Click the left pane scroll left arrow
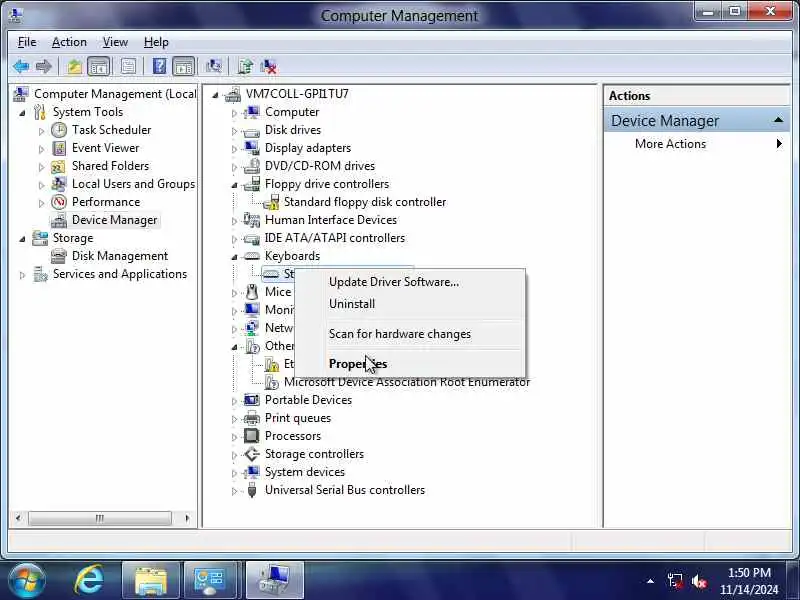 (x=18, y=518)
